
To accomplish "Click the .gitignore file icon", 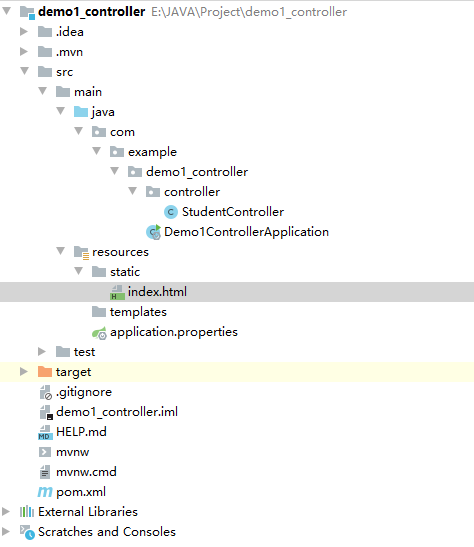I will point(46,392).
